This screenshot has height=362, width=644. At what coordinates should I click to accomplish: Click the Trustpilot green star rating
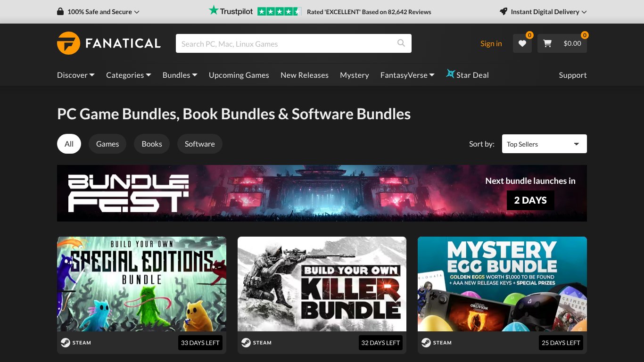click(x=279, y=11)
